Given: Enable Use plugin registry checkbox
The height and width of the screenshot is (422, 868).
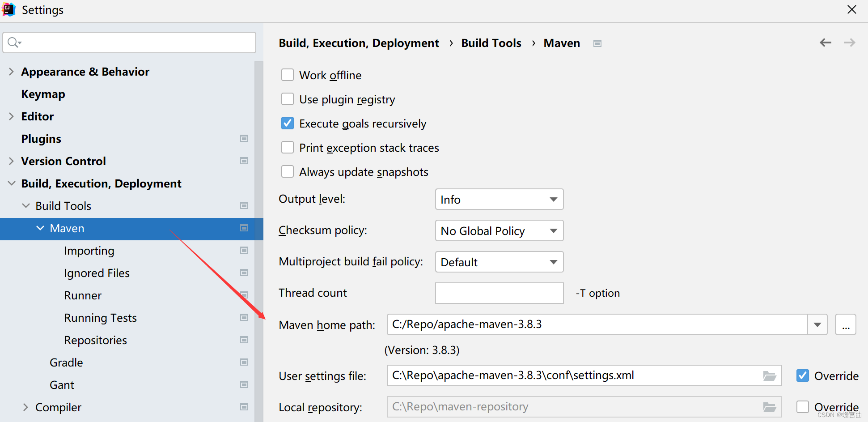Looking at the screenshot, I should tap(288, 99).
